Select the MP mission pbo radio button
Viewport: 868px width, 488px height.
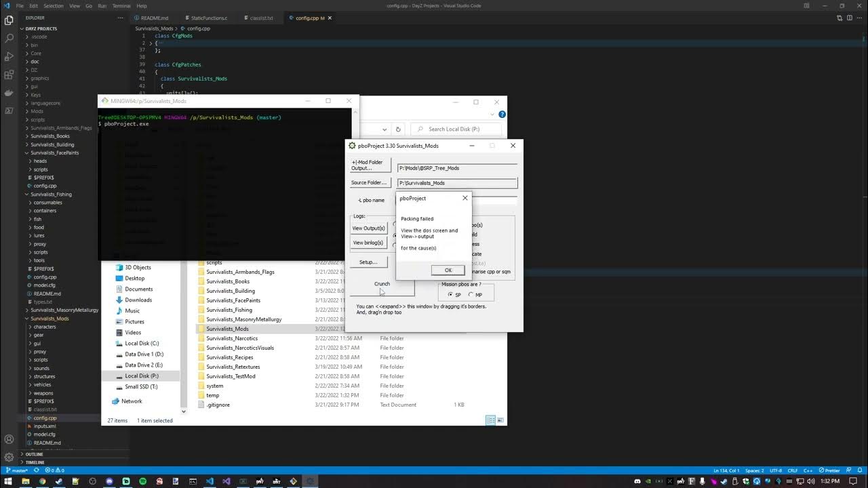(x=471, y=295)
